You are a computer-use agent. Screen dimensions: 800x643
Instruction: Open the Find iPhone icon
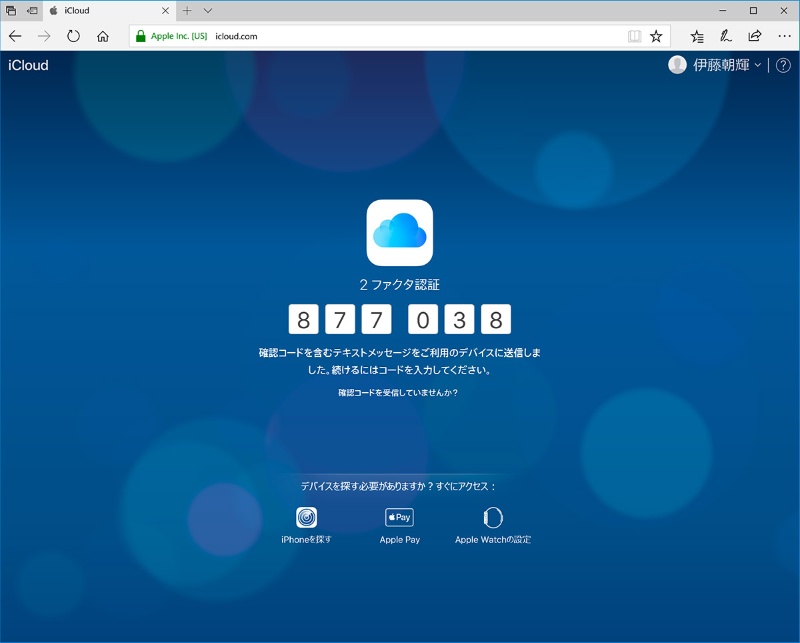[306, 517]
